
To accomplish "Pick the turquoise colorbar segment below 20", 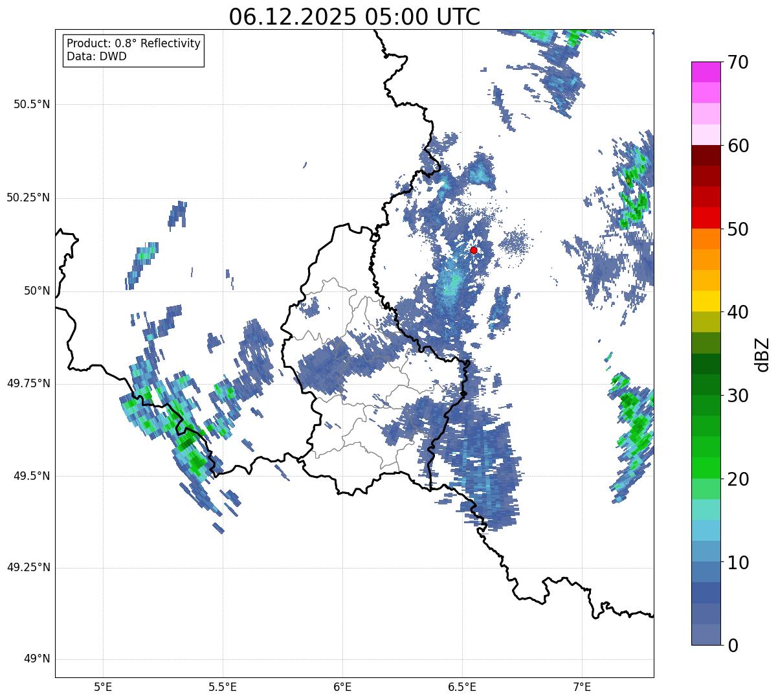I will [x=706, y=510].
